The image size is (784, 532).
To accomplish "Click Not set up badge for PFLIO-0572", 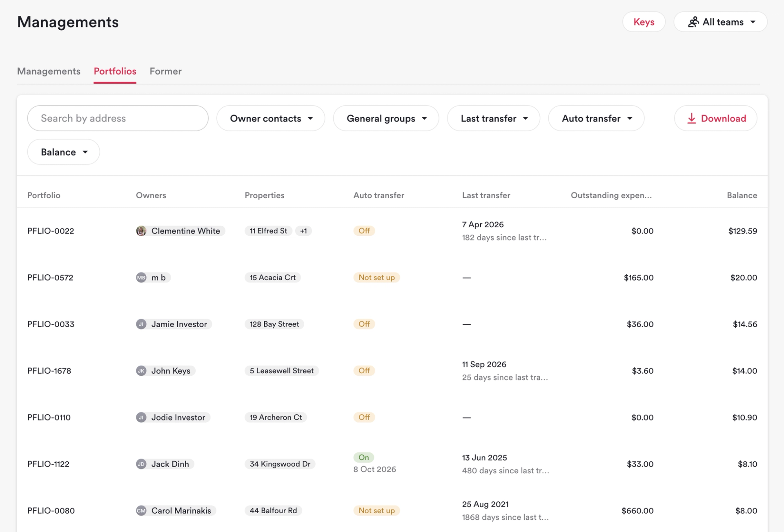I will [x=376, y=277].
